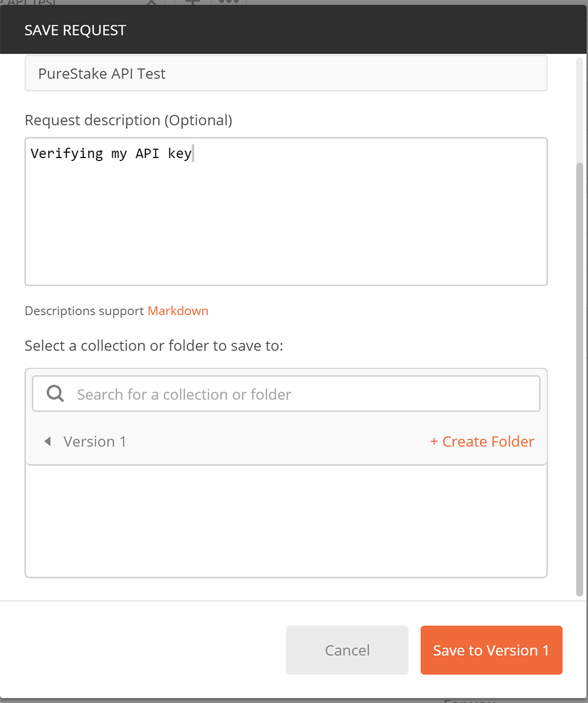Click the Request description (Optional) label
Viewport: 588px width, 703px height.
[128, 120]
